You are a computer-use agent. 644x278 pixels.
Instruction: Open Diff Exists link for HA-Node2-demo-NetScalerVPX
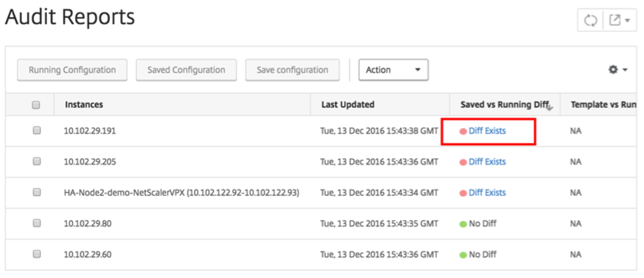click(x=487, y=193)
